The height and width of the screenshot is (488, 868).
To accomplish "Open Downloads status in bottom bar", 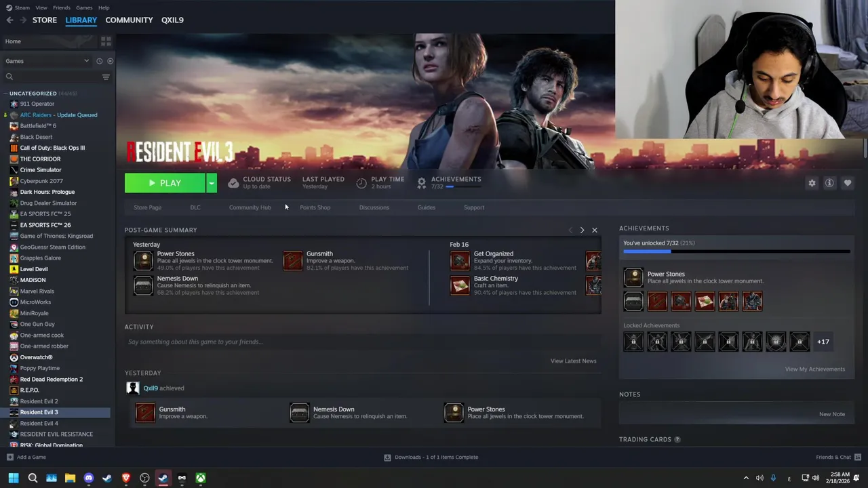I will (x=431, y=457).
